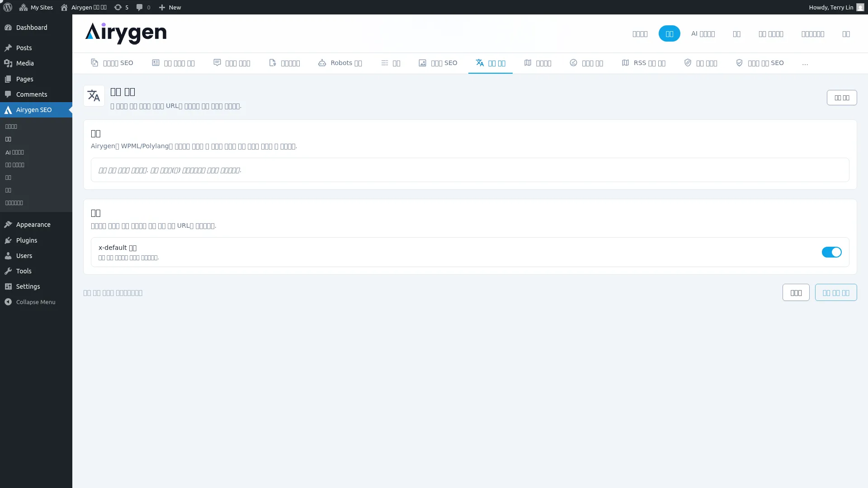Click the Pages icon in the sidebar
This screenshot has width=868, height=488.
point(8,79)
